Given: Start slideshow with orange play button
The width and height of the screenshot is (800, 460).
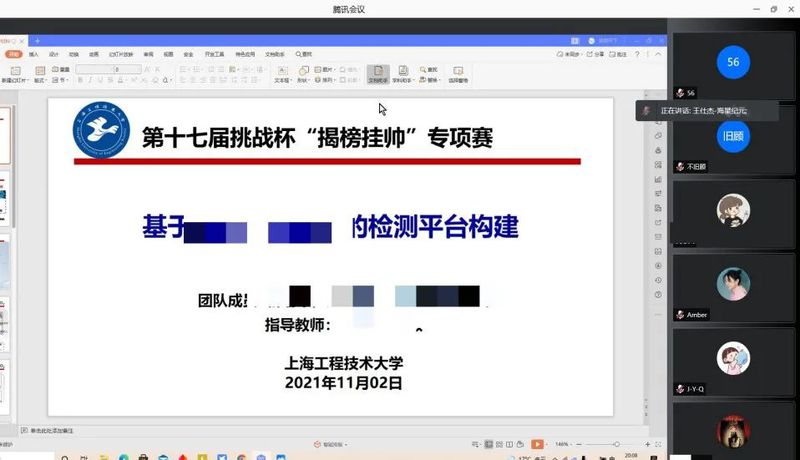Looking at the screenshot, I should pos(537,444).
